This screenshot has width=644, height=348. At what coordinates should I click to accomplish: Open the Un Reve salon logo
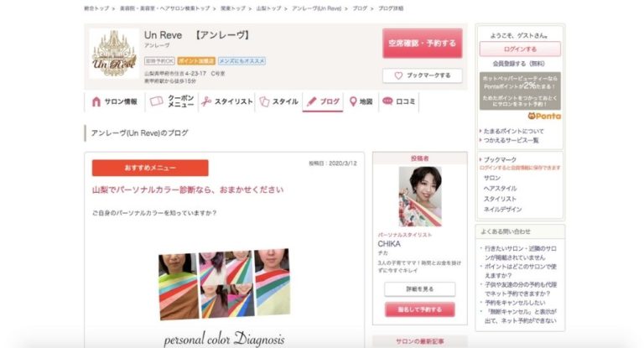click(x=113, y=54)
